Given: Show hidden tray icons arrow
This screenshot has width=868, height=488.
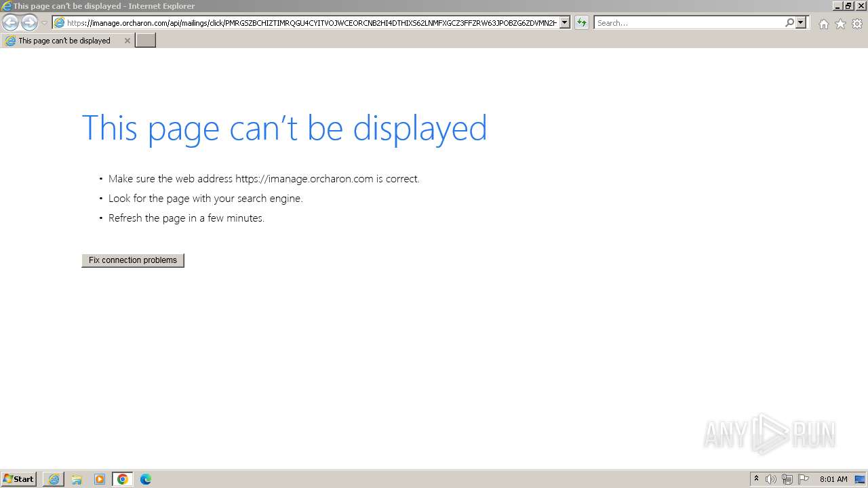Looking at the screenshot, I should (x=756, y=479).
